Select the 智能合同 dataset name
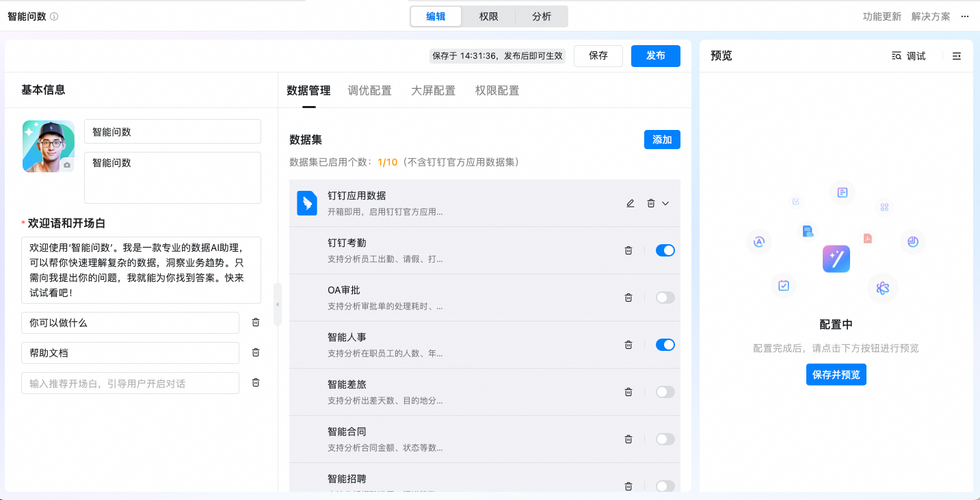Image resolution: width=980 pixels, height=500 pixels. coord(347,432)
